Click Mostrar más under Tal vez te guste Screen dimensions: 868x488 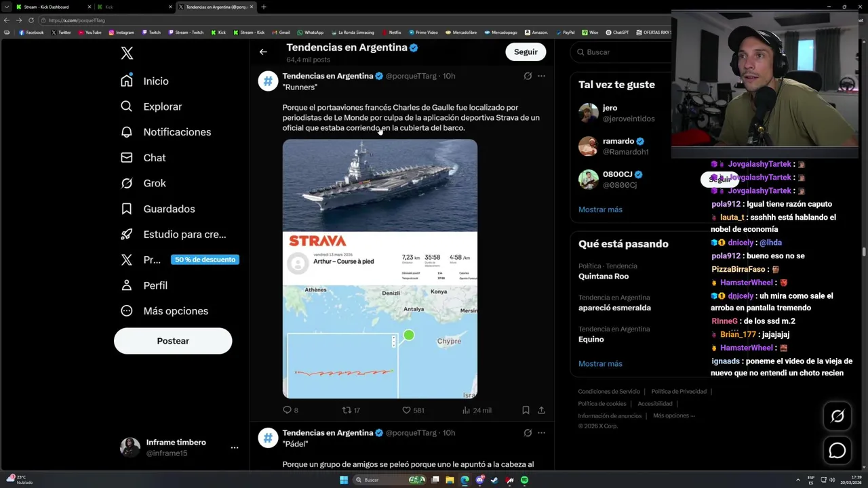pos(600,209)
